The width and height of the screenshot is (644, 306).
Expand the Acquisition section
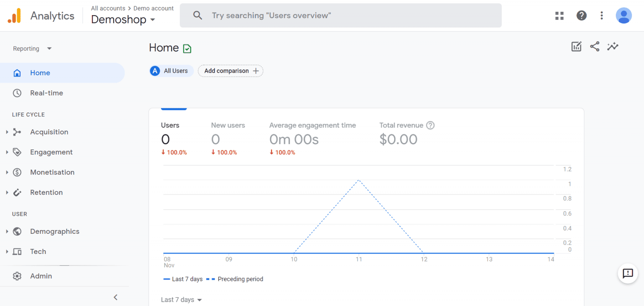(x=49, y=132)
